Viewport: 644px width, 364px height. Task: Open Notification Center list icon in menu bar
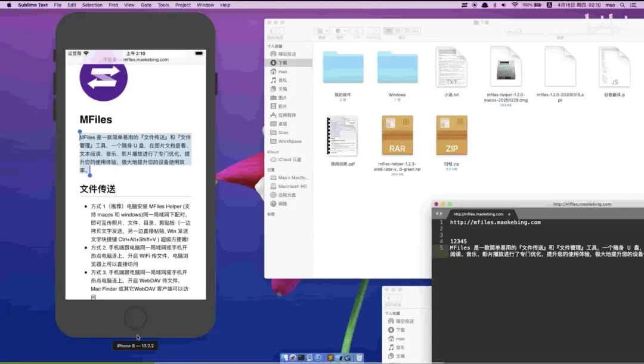[x=633, y=5]
